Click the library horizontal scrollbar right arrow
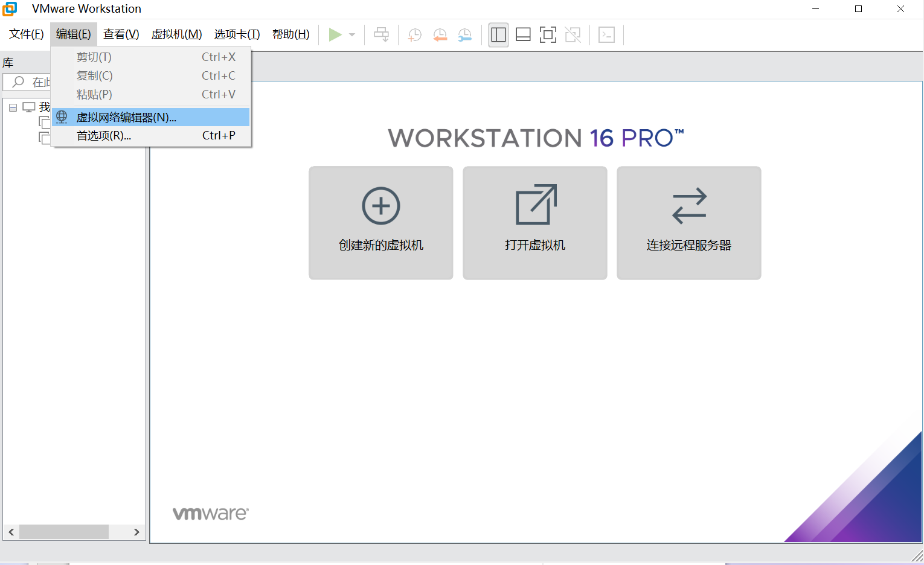This screenshot has width=924, height=565. tap(136, 532)
